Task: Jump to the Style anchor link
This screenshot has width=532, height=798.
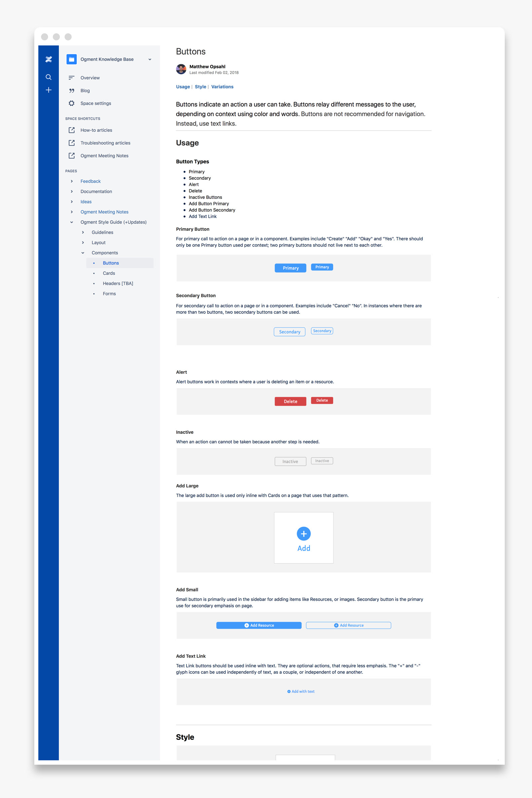Action: pyautogui.click(x=200, y=86)
